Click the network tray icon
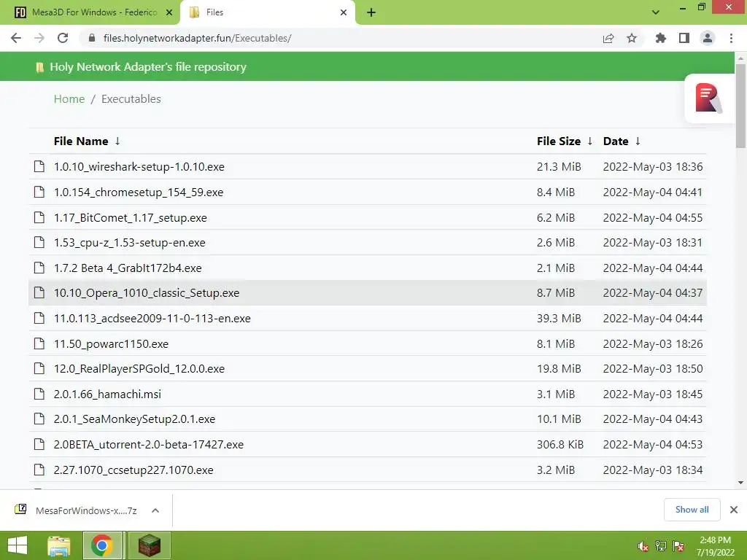 (661, 546)
